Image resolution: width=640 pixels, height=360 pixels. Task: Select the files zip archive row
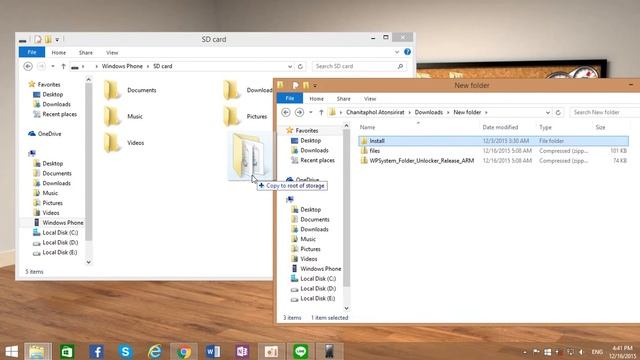click(493, 151)
